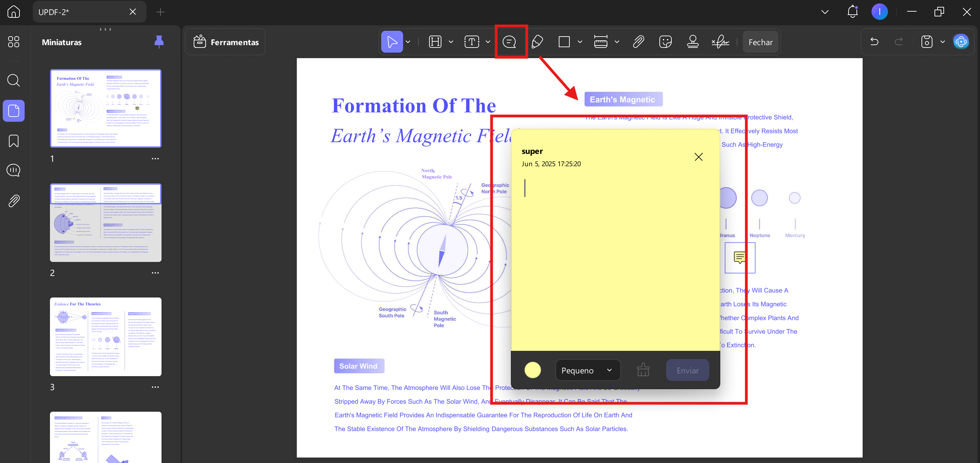The height and width of the screenshot is (463, 980).
Task: Expand the save options dropdown
Action: click(x=942, y=42)
